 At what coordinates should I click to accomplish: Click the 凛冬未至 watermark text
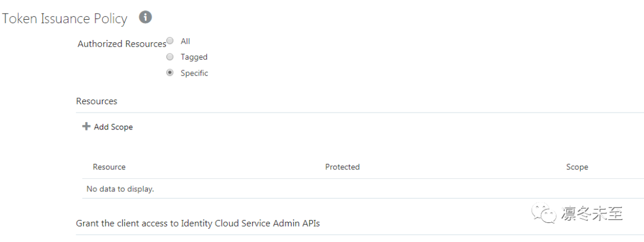tap(592, 213)
